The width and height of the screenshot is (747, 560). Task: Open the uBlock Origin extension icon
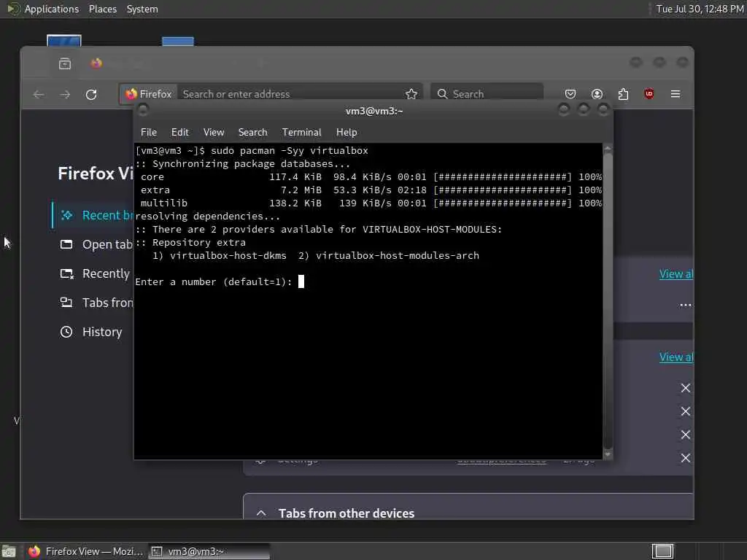[649, 94]
